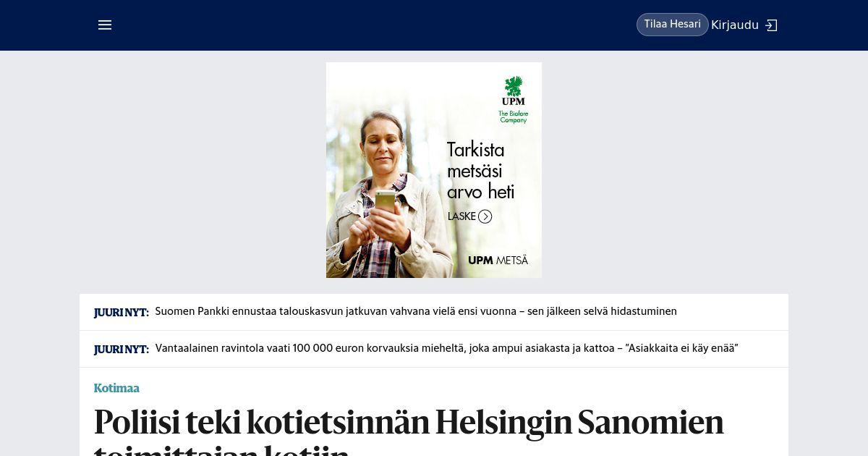
Task: Open the Kirjaudu login link
Action: (735, 25)
